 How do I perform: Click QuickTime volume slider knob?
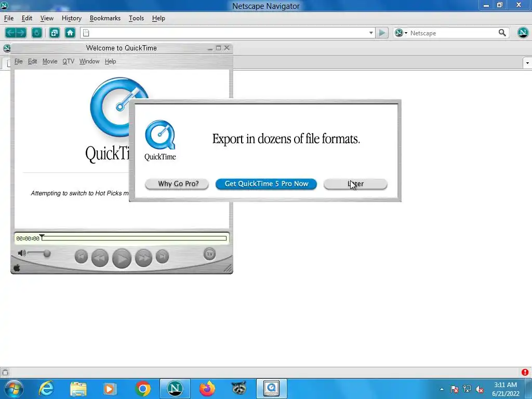47,253
